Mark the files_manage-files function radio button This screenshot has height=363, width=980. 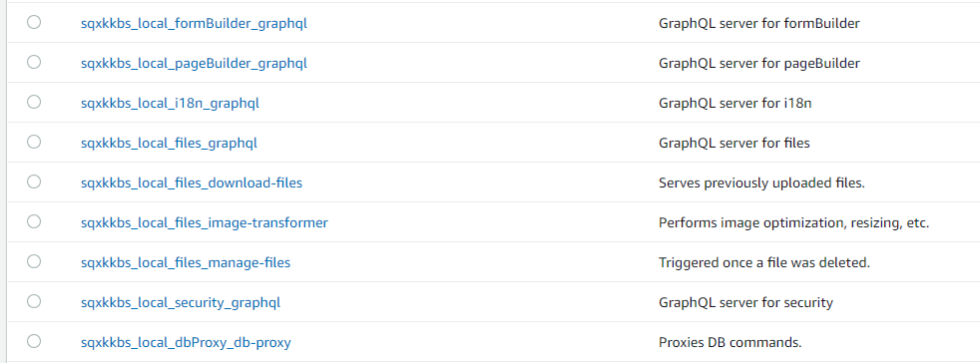34,261
